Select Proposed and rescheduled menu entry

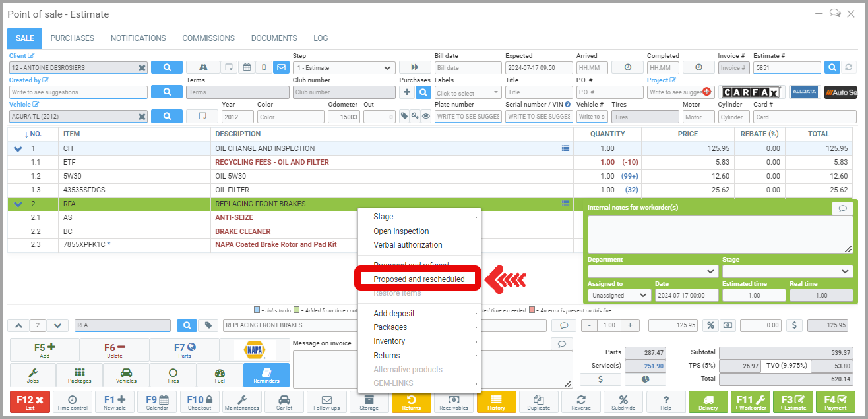pos(419,279)
